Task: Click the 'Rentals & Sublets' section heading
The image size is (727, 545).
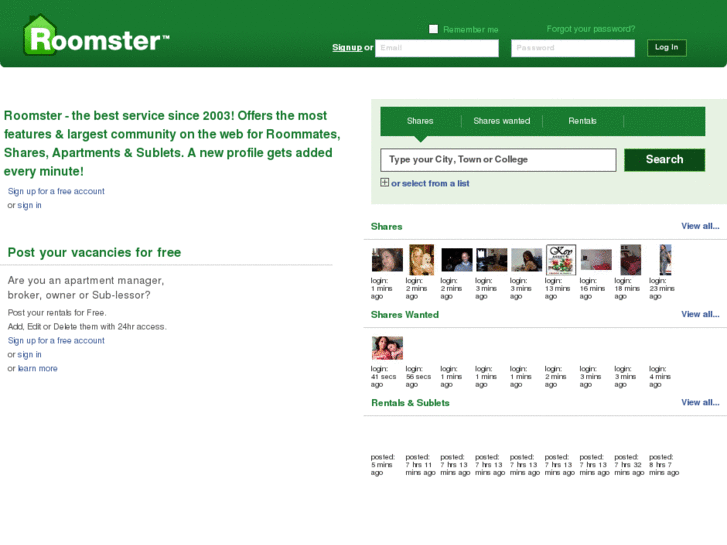Action: tap(410, 403)
